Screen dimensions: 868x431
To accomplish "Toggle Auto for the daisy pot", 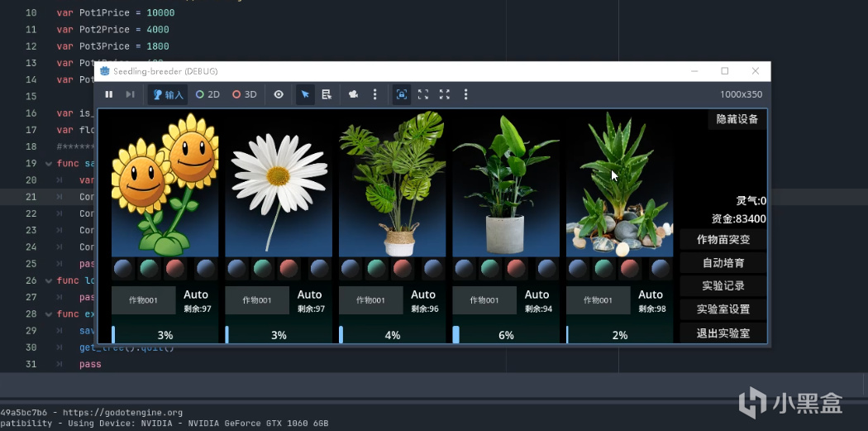I will (x=309, y=295).
